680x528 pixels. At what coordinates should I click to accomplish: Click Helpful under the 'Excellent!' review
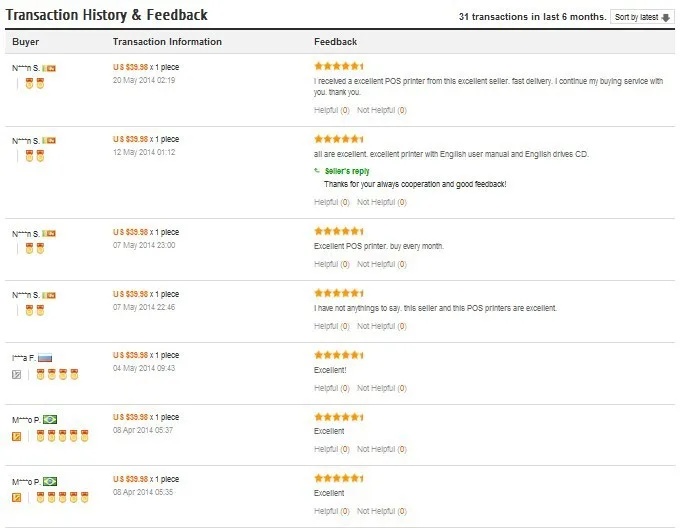tap(331, 388)
